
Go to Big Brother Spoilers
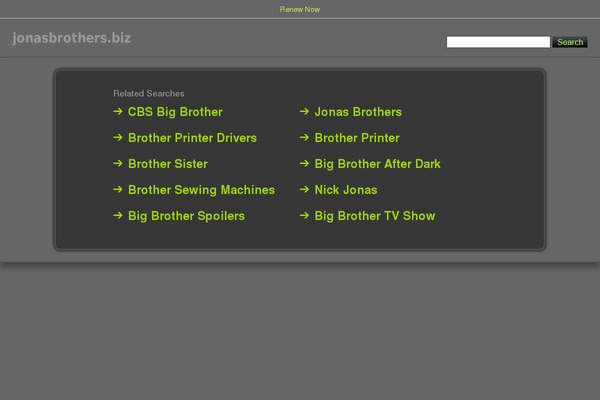186,216
